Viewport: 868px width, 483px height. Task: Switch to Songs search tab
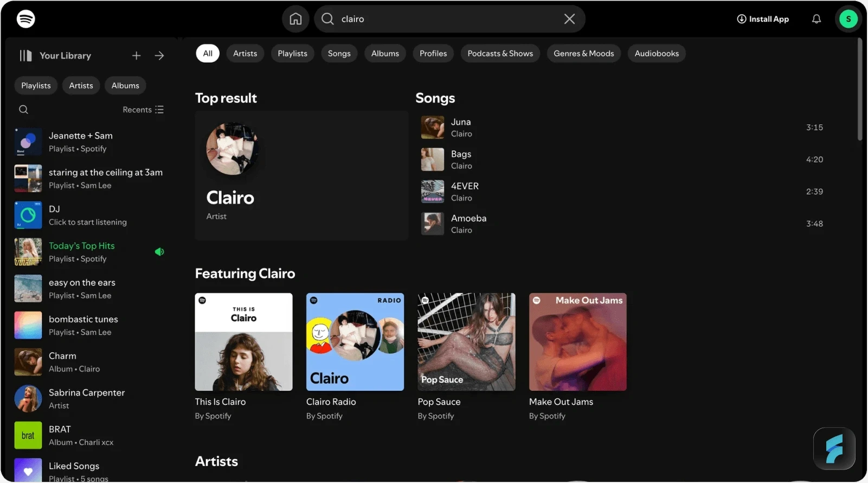pos(339,53)
